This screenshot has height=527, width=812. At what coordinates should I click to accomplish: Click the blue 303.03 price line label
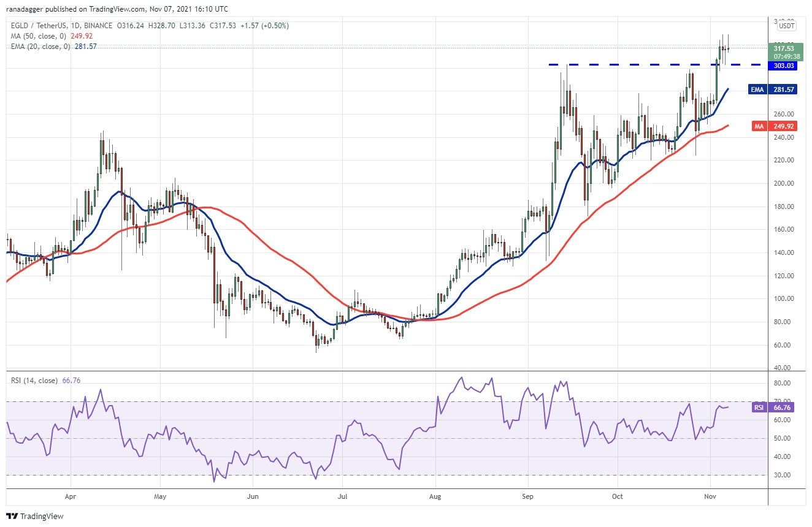click(784, 66)
